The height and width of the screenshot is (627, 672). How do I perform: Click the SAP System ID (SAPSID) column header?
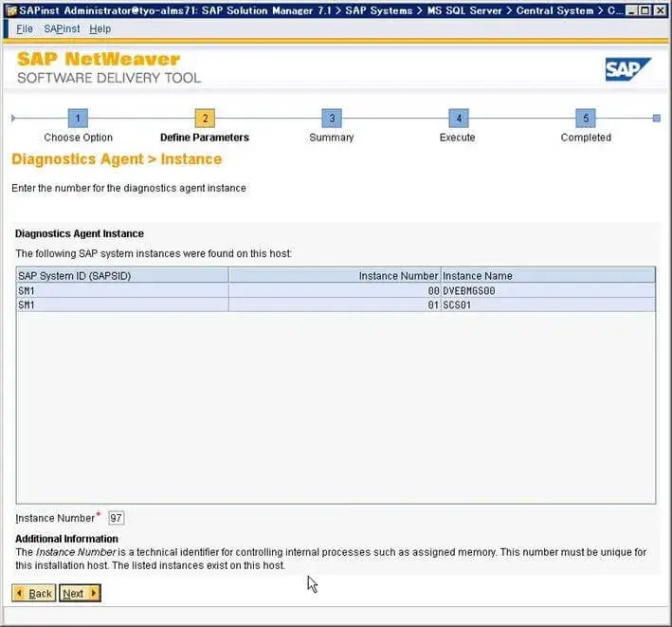122,275
